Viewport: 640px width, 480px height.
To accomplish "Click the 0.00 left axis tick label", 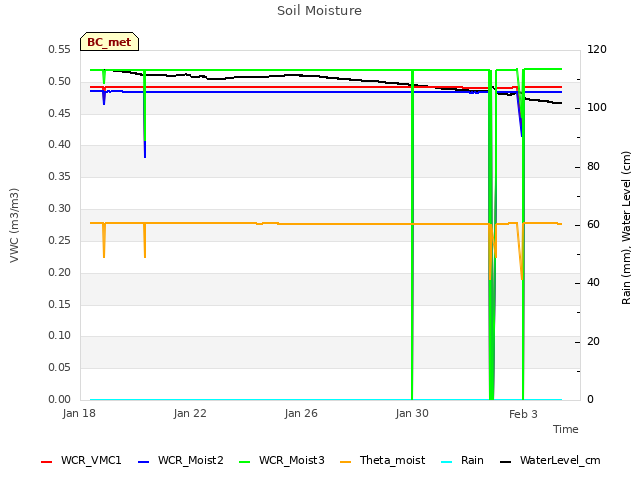I will pyautogui.click(x=60, y=399).
